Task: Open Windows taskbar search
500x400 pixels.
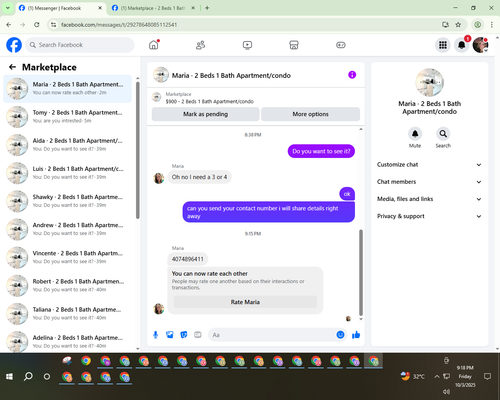Action: click(28, 377)
